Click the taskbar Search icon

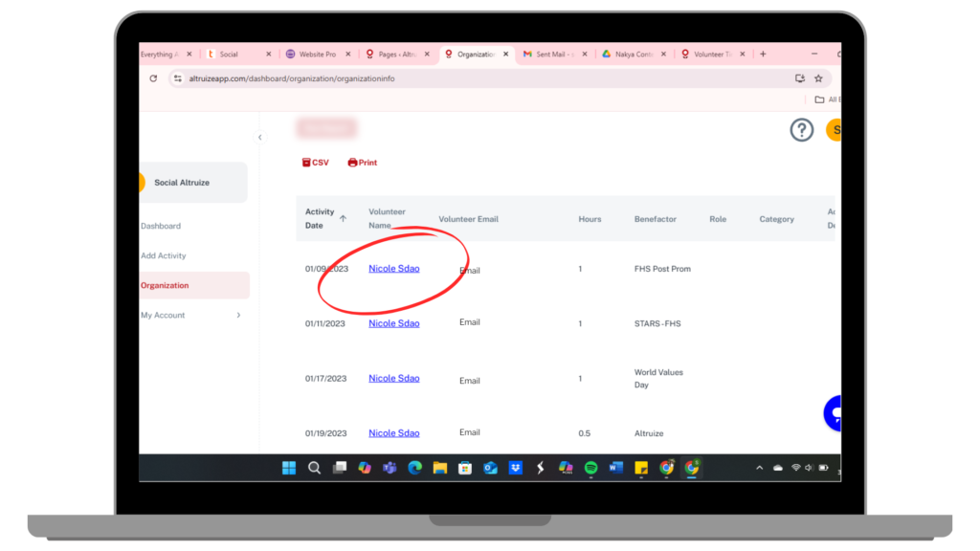(x=314, y=468)
